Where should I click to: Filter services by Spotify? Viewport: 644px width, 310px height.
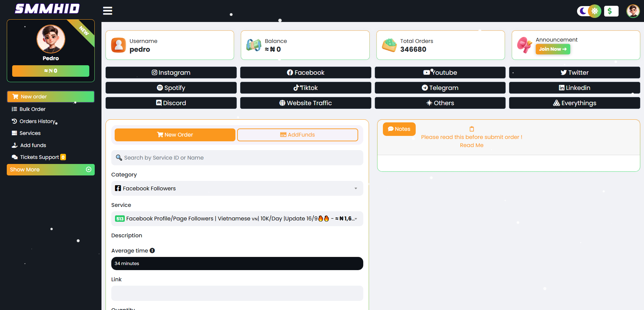pos(171,88)
